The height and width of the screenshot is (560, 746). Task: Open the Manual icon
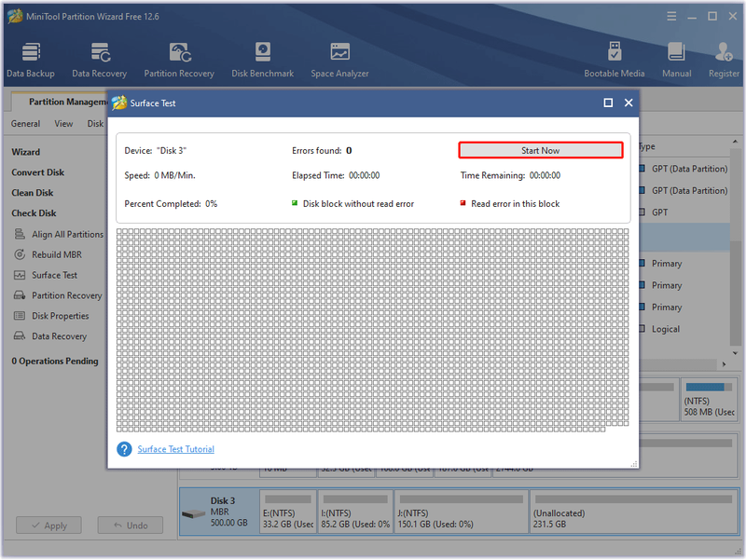click(677, 60)
